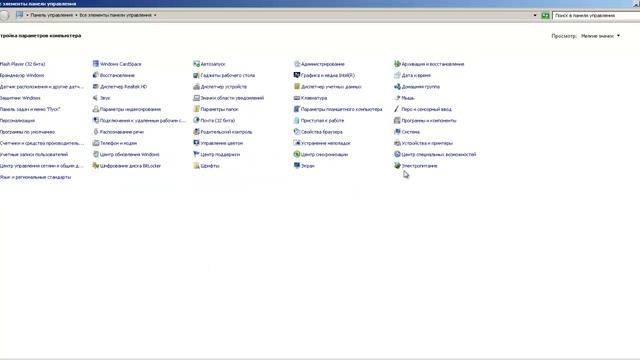Open the Центр поддержки flag icon
This screenshot has width=640, height=360.
click(196, 154)
